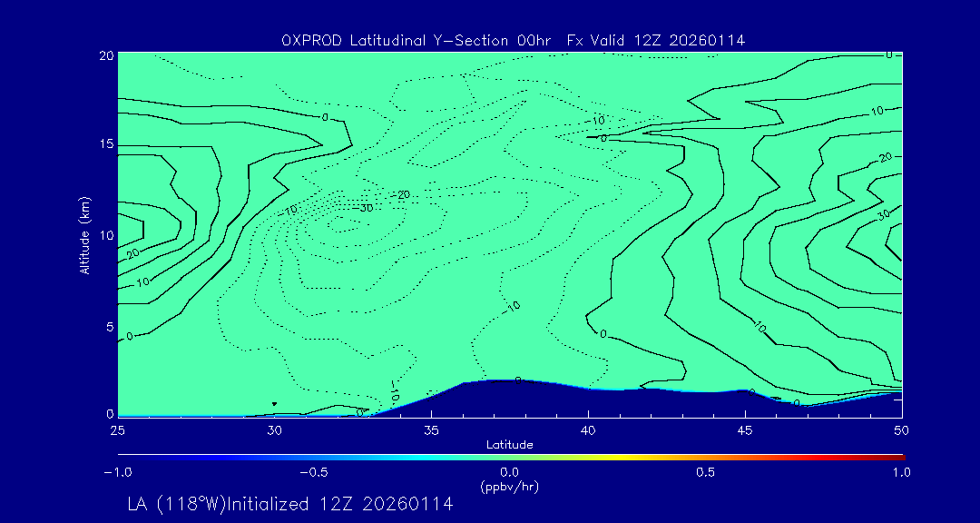The image size is (980, 523).
Task: Click the colorbar at the 0.0 position
Action: (511, 457)
